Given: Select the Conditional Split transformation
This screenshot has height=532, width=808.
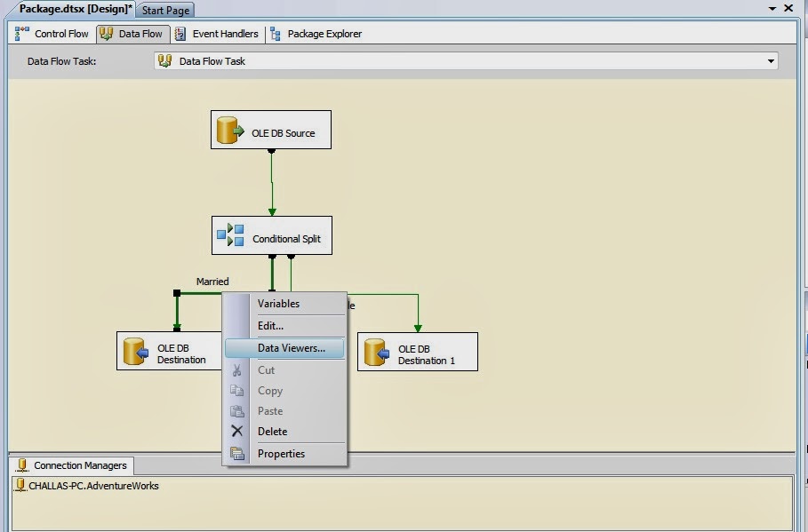Looking at the screenshot, I should click(271, 235).
